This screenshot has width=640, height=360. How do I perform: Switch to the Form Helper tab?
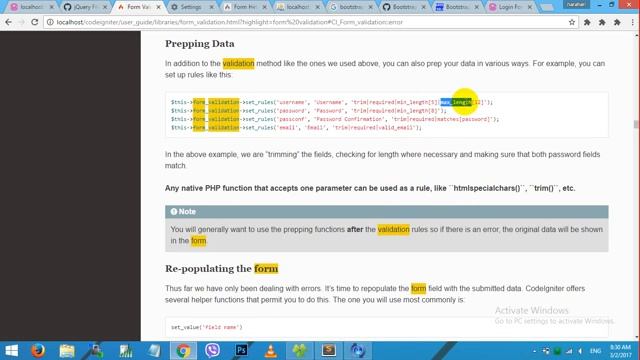[x=244, y=7]
